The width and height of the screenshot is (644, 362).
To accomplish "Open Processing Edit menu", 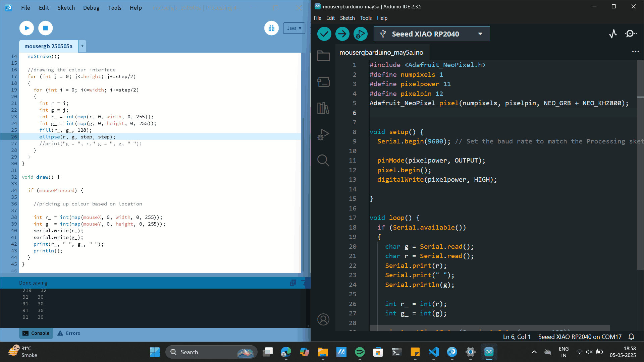I will click(44, 8).
